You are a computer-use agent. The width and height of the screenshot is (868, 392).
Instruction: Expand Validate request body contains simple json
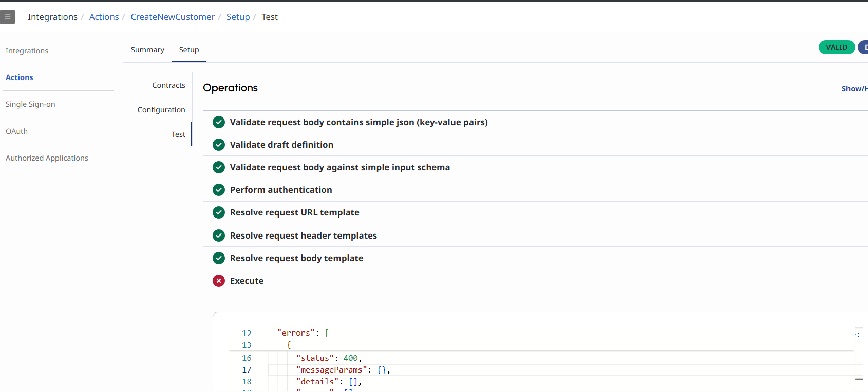pos(358,122)
